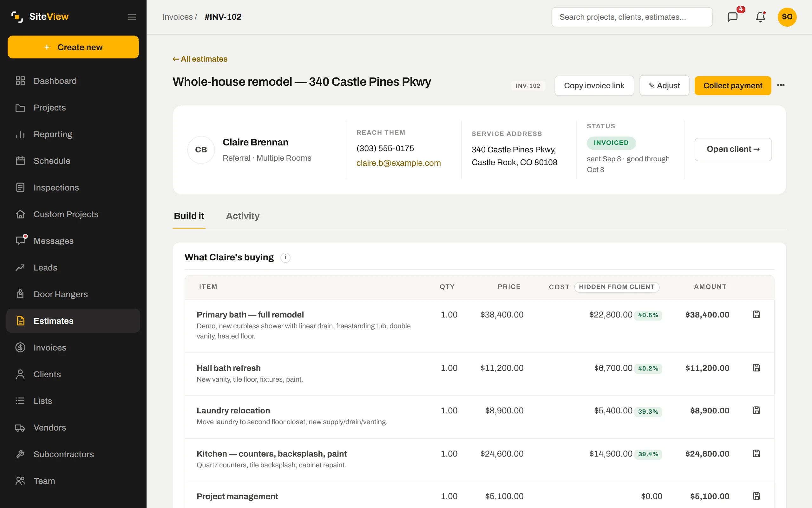
Task: Click Copy invoice link button
Action: (594, 86)
